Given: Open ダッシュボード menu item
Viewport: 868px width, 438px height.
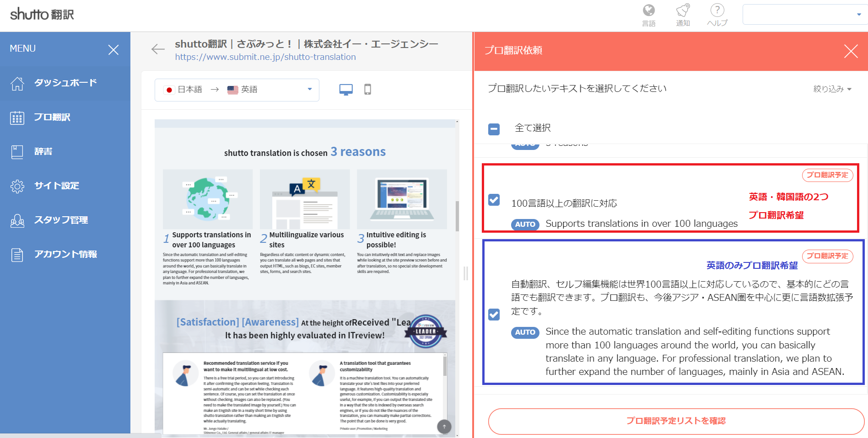Looking at the screenshot, I should (65, 83).
